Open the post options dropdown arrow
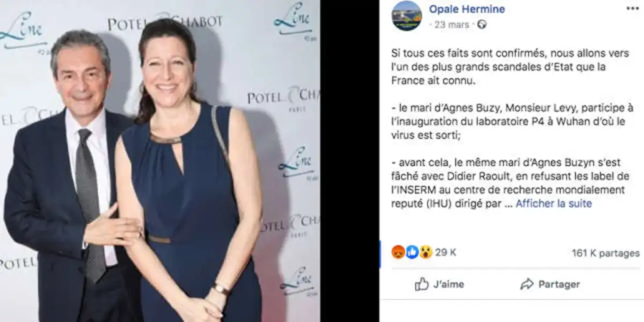Image resolution: width=644 pixels, height=322 pixels. (x=631, y=9)
